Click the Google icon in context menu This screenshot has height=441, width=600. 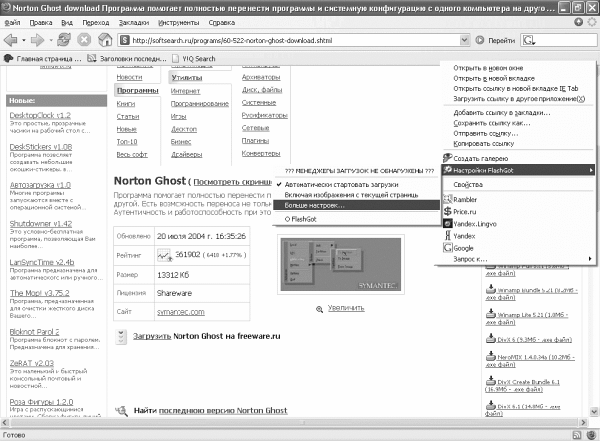click(446, 247)
